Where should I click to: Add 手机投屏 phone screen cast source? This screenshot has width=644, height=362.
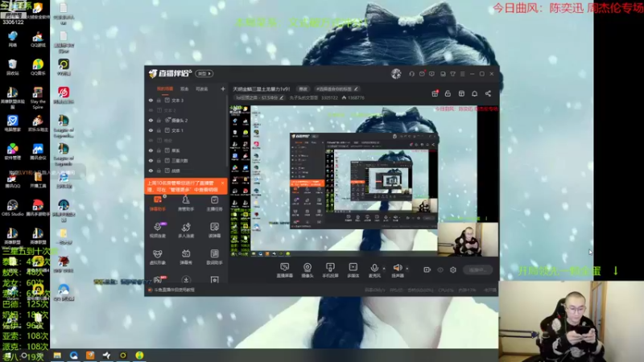tap(330, 270)
